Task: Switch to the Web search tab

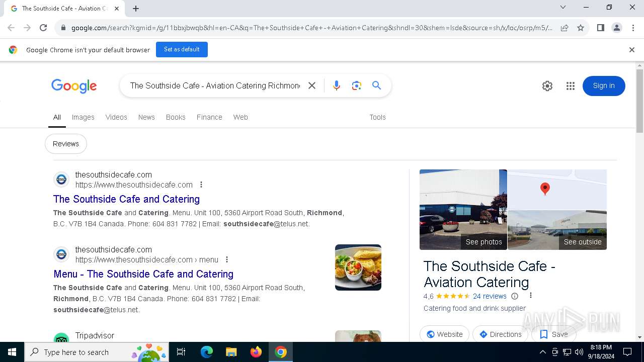Action: point(240,117)
